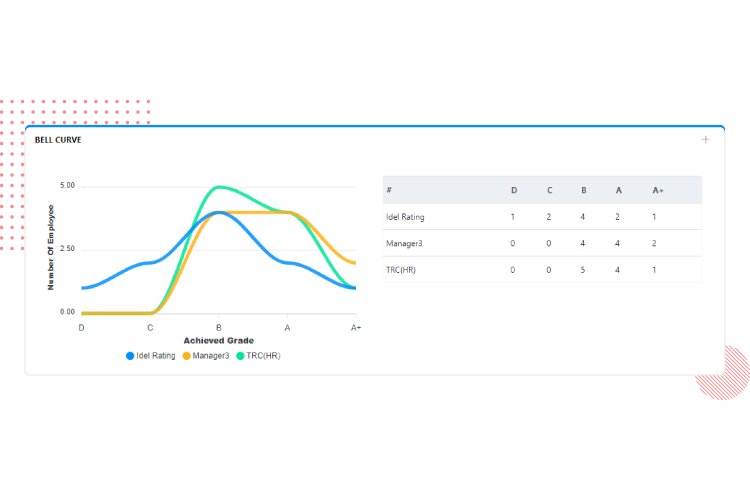Viewport: 750px width, 500px height.
Task: Select the TRC(HR) table row label
Action: (401, 270)
